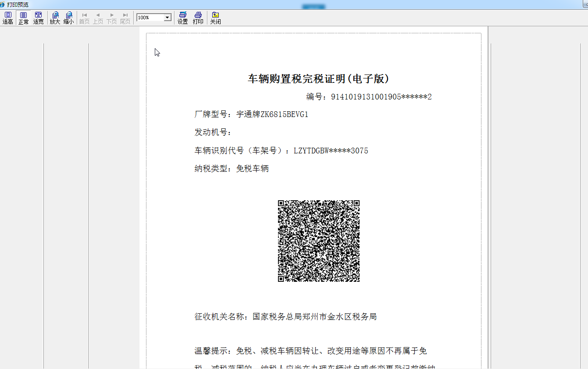The height and width of the screenshot is (369, 588).
Task: Switch to 正常 normal view mode
Action: (23, 18)
